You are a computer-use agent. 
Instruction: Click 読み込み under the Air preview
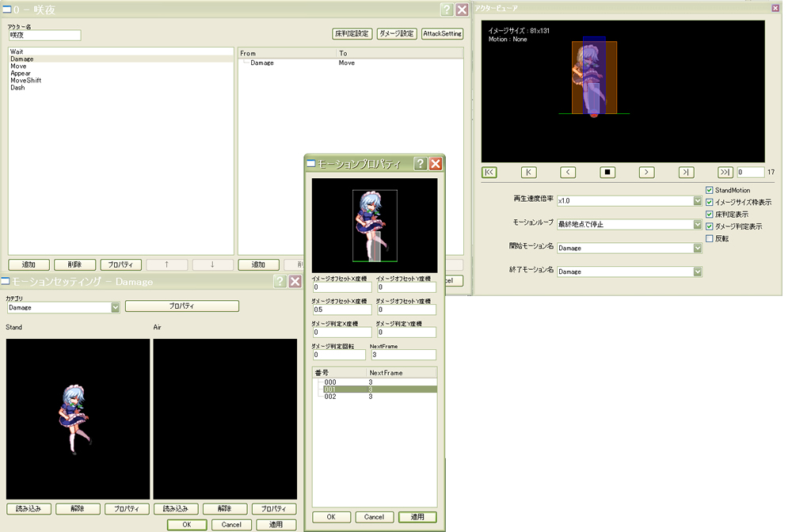tap(176, 509)
